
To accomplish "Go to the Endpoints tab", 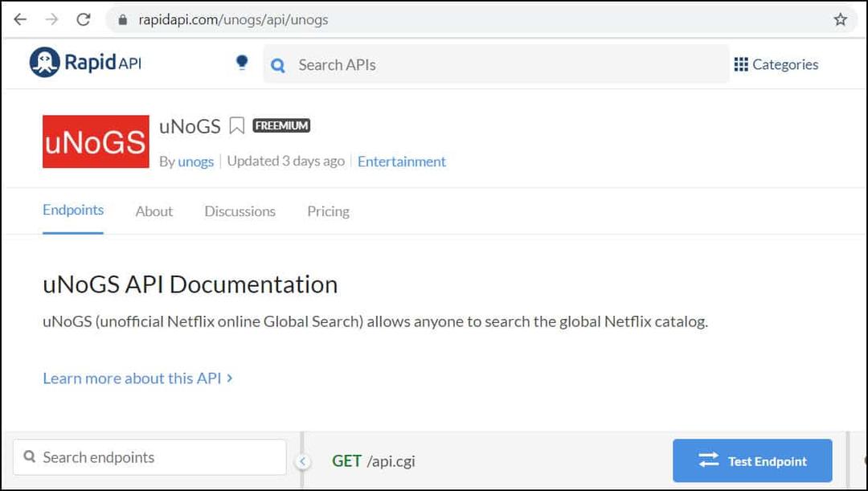I will coord(73,210).
